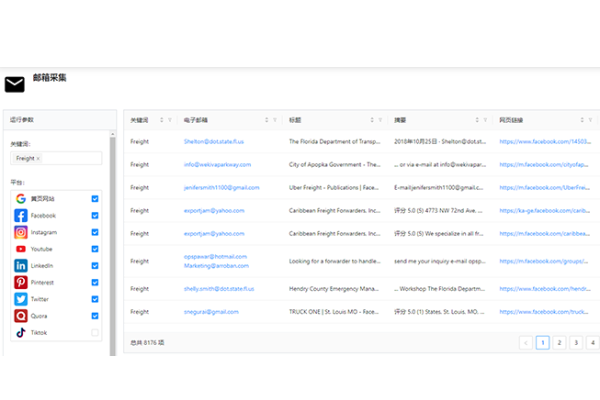Remove the Freight keyword tag
This screenshot has width=600, height=400.
[x=38, y=159]
